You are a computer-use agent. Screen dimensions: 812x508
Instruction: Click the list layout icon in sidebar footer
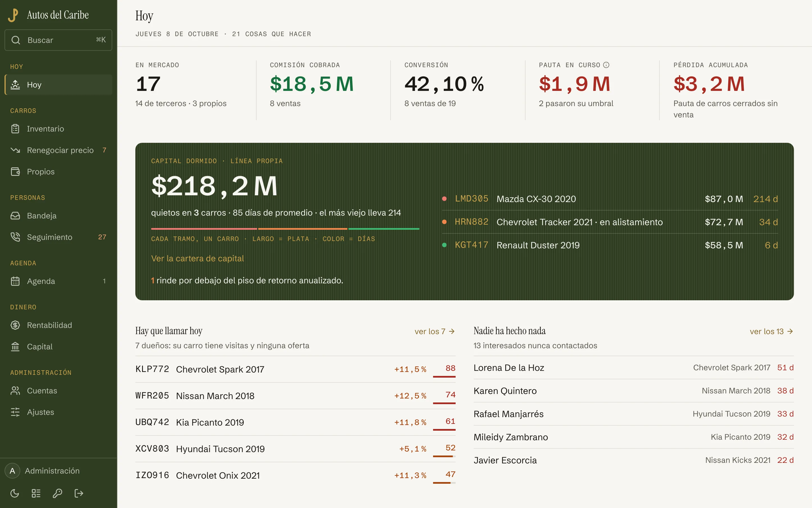coord(36,493)
